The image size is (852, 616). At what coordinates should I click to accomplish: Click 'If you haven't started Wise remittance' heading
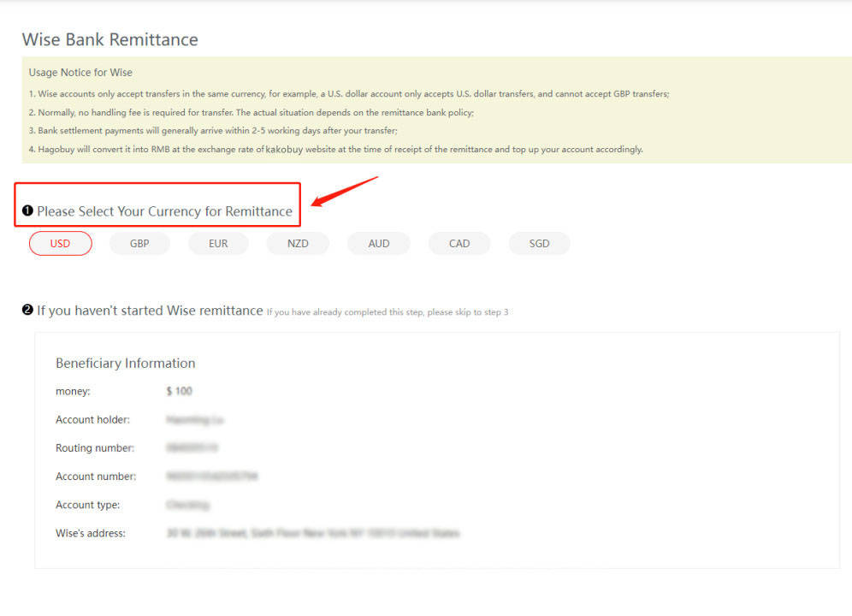click(x=150, y=311)
